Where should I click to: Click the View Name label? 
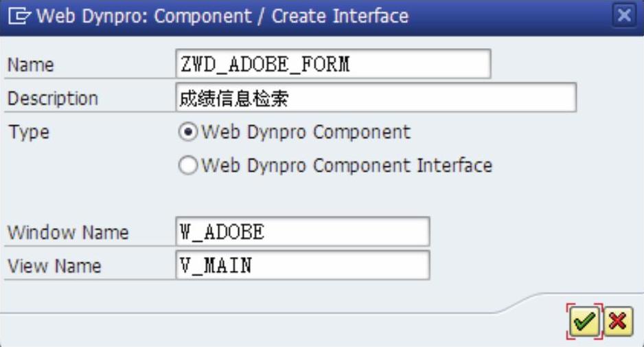tap(54, 267)
